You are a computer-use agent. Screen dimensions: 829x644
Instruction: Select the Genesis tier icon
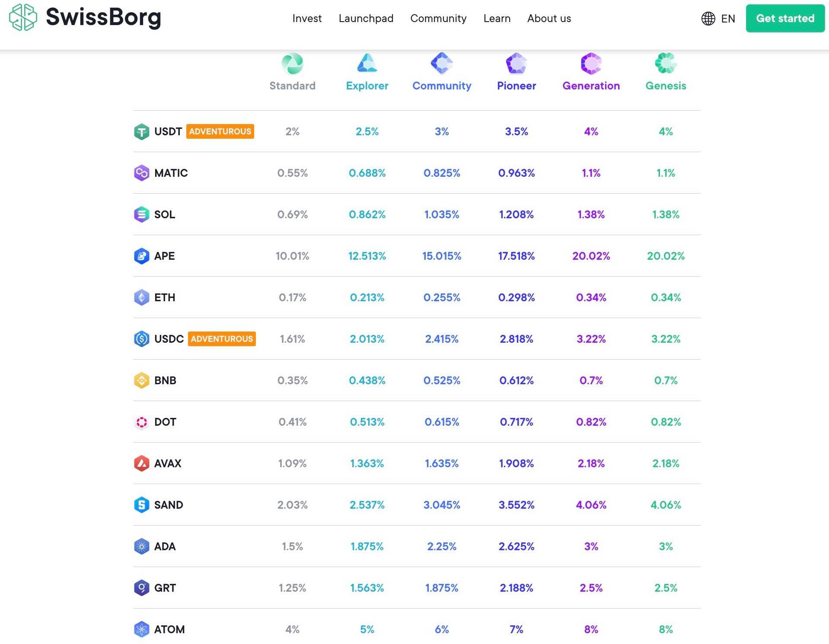coord(665,63)
